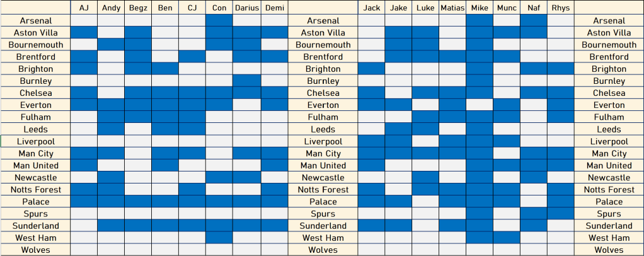Screen dimensions: 644x256
Task: Select the middle Sunderland row label
Action: [x=323, y=226]
